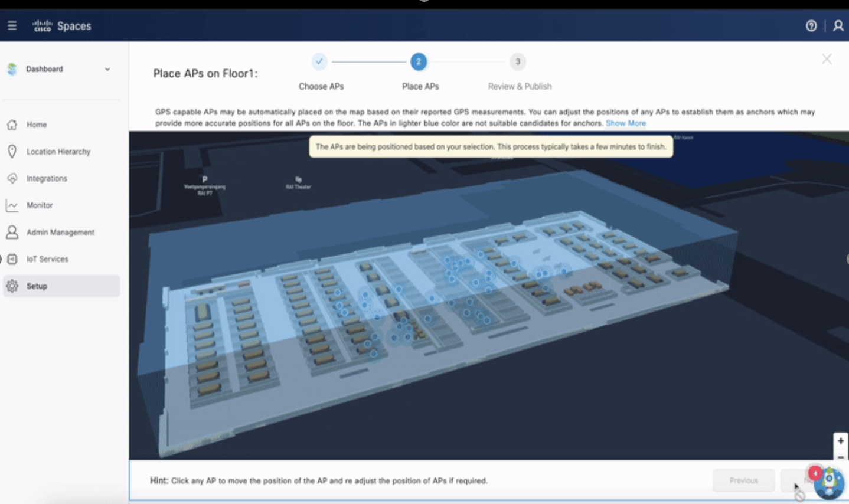Screen dimensions: 849x504
Task: Open Integrations in the sidebar
Action: coord(47,178)
